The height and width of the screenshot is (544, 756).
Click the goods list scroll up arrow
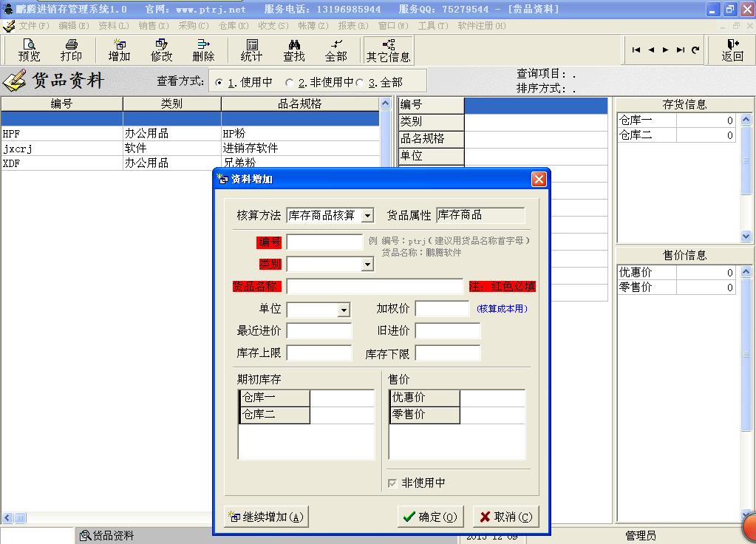[x=385, y=103]
